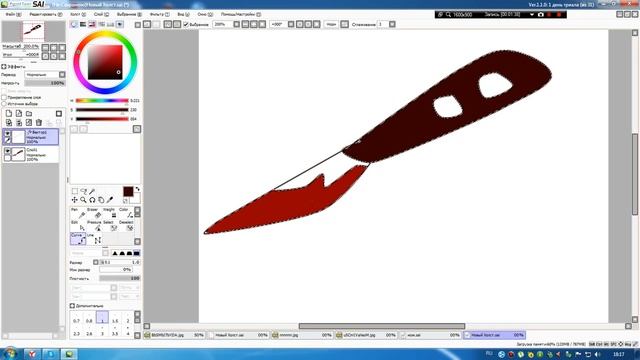The height and width of the screenshot is (360, 640).
Task: Click the canvas horizontal scrollbar
Action: 382,326
